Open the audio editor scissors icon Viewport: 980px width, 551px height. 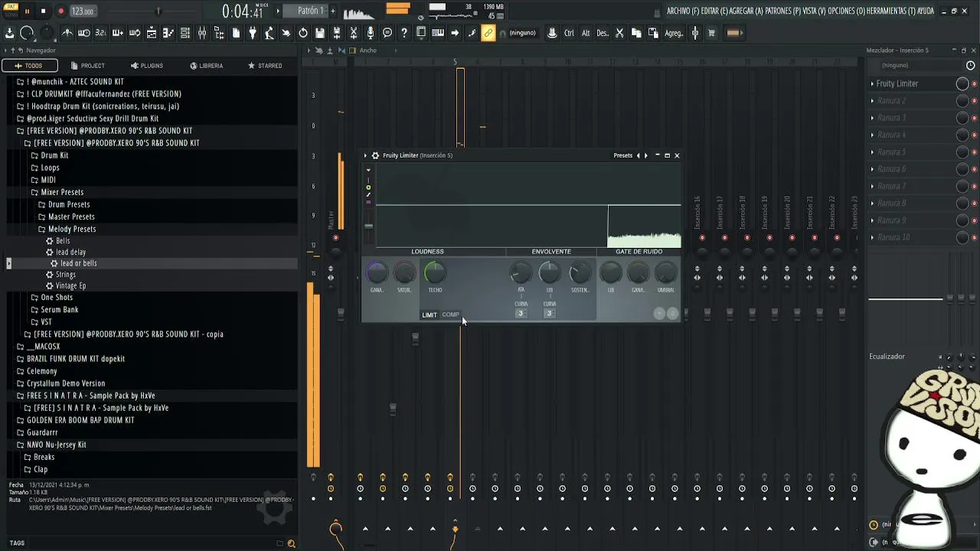tap(354, 33)
